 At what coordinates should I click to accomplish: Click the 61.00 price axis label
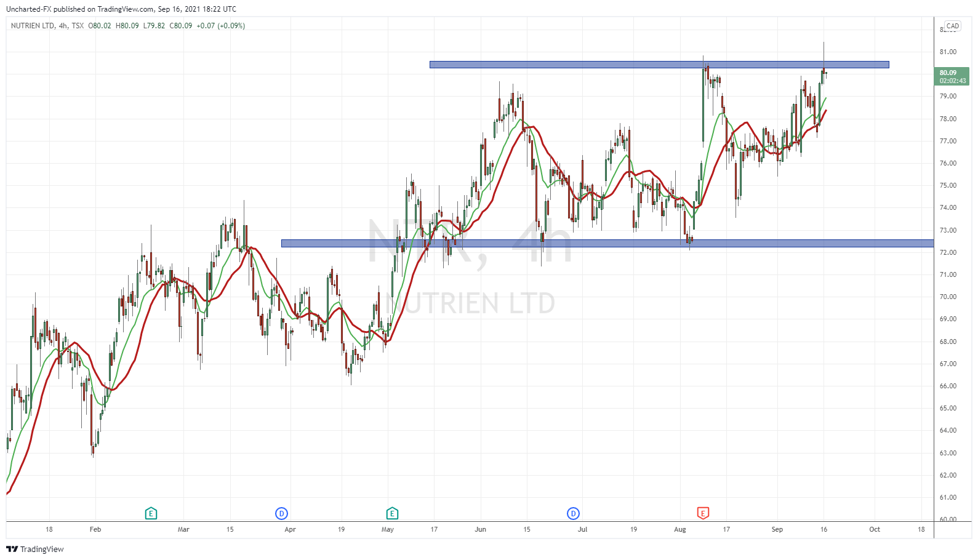(x=948, y=497)
